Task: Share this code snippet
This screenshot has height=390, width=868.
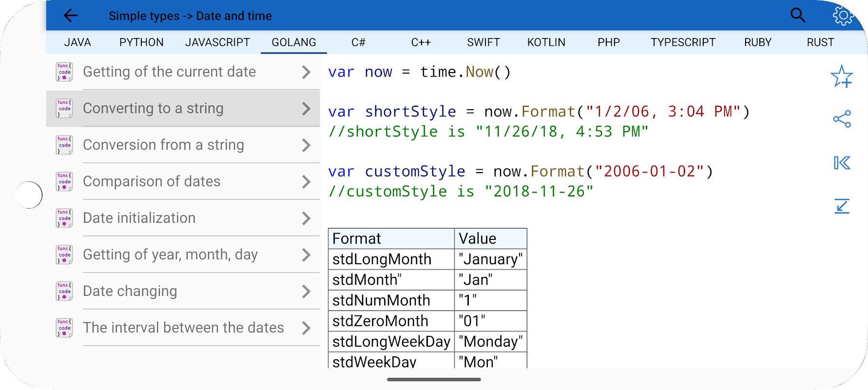Action: point(842,119)
